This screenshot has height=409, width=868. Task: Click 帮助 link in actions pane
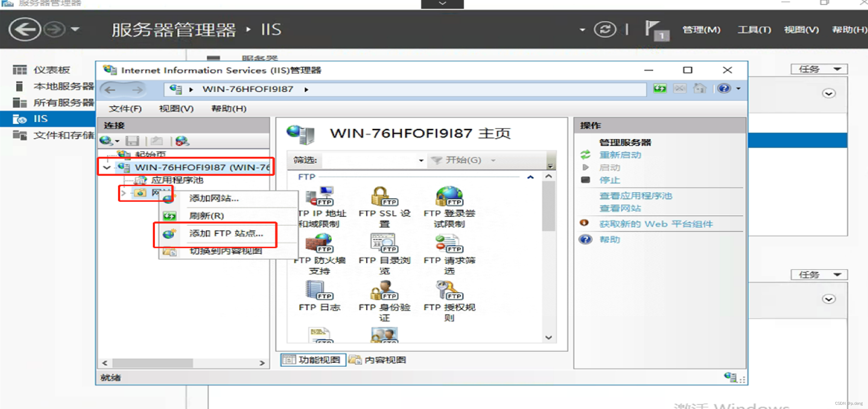(609, 240)
